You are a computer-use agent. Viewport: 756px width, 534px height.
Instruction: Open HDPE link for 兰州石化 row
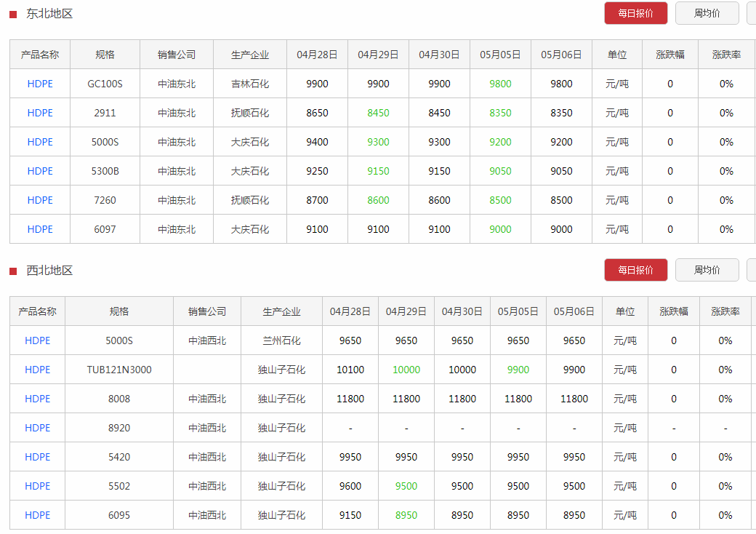click(38, 340)
